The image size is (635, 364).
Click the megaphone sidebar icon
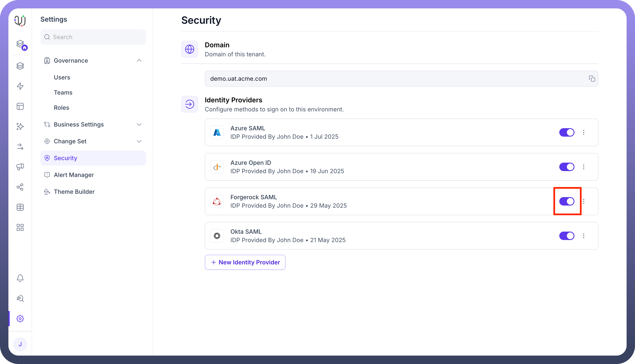(x=20, y=167)
